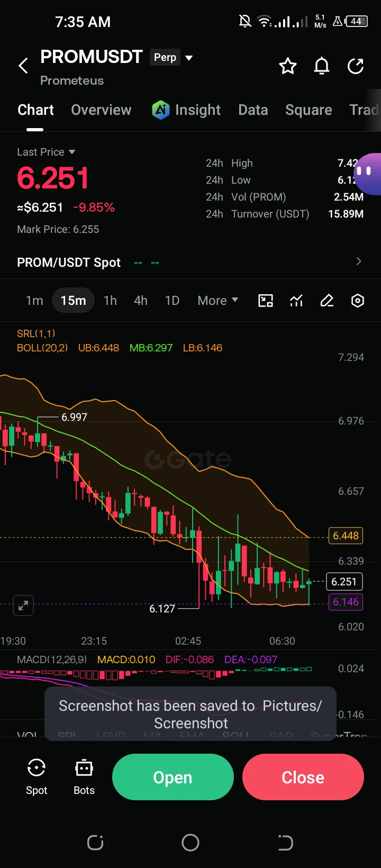
Task: Select the 4h timeframe
Action: click(141, 301)
